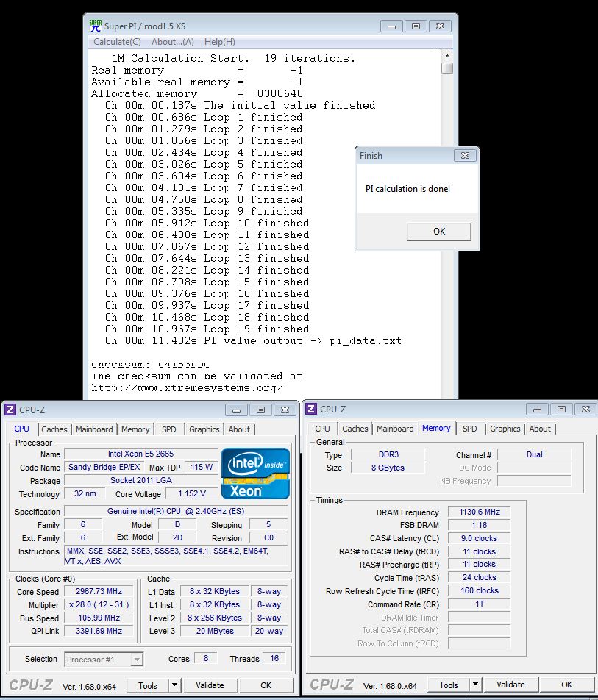Open the About...(A) menu in Super PI
Image resolution: width=598 pixels, height=700 pixels.
[172, 41]
